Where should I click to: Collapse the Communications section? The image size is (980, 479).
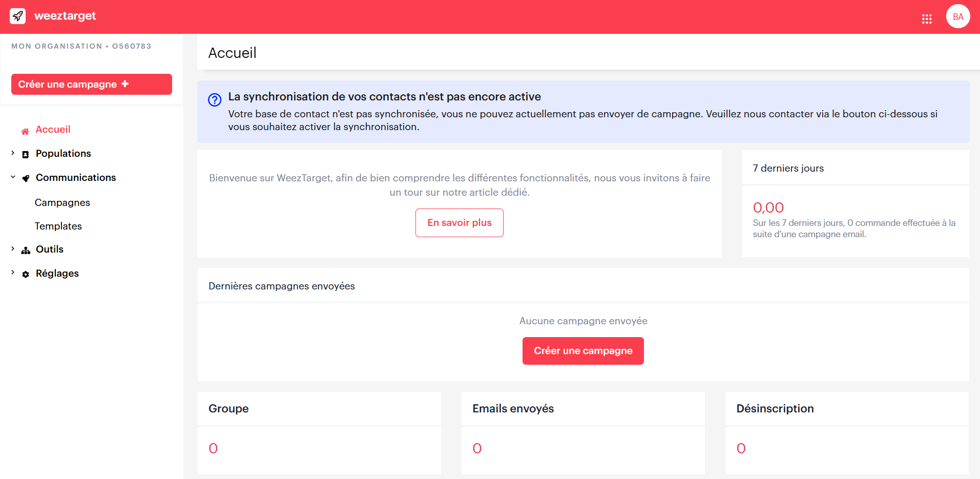pyautogui.click(x=12, y=177)
